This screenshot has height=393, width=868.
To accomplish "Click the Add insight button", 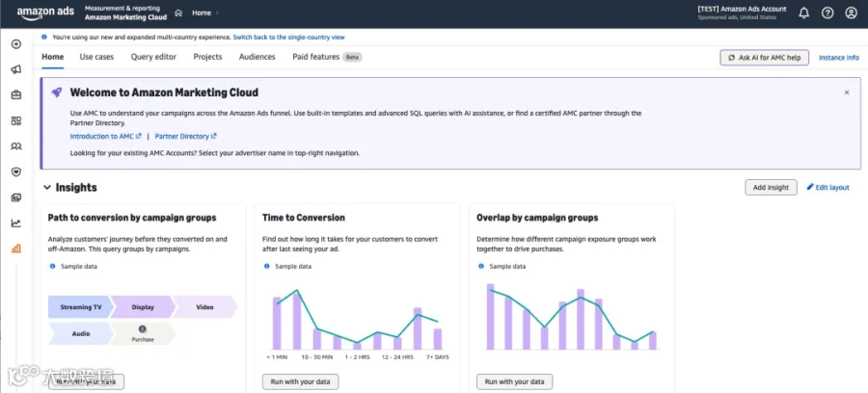I will tap(771, 188).
